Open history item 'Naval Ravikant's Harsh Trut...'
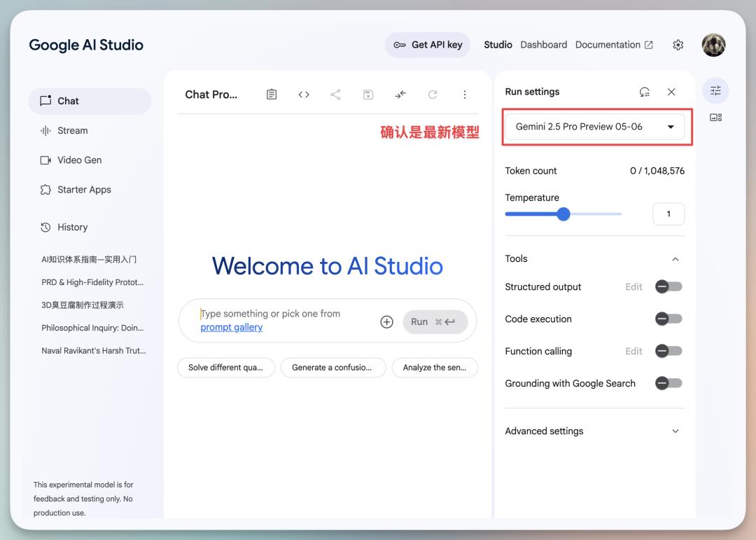 click(94, 350)
